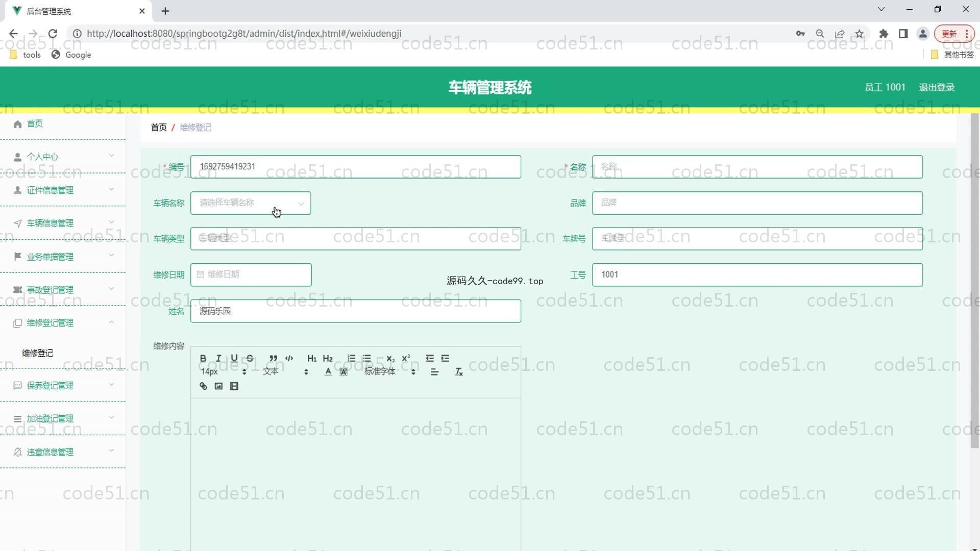Image resolution: width=980 pixels, height=551 pixels.
Task: Expand 保养登记管理 sidebar menu
Action: coord(63,385)
